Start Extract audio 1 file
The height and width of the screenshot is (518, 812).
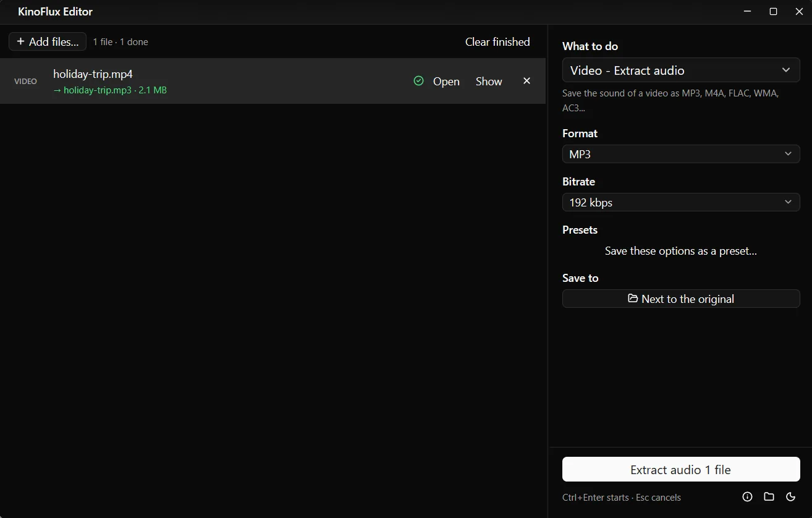[681, 469]
